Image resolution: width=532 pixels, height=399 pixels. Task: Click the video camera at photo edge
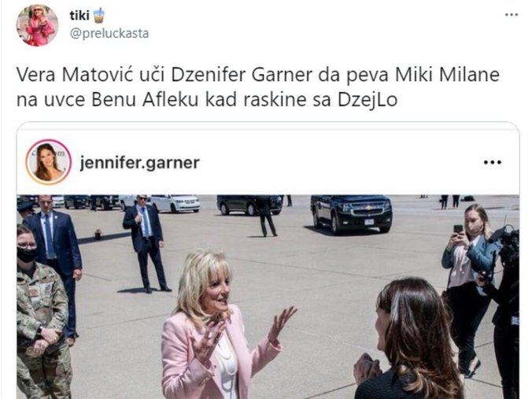point(505,244)
